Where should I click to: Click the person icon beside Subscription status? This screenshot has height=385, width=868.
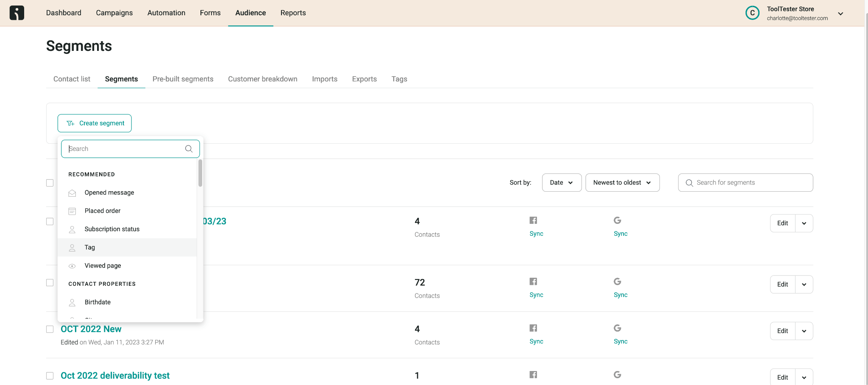(x=72, y=229)
